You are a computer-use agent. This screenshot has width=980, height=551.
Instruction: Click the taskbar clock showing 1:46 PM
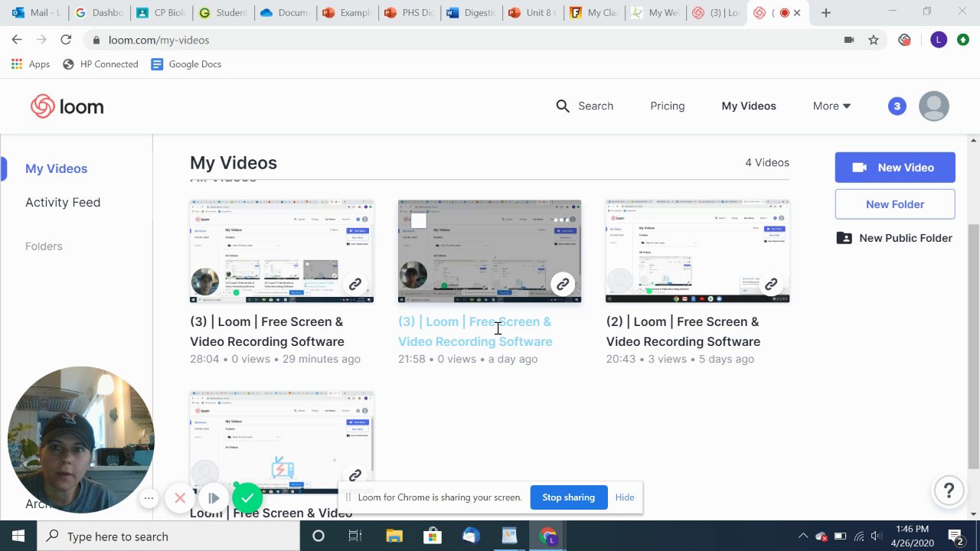tap(912, 536)
